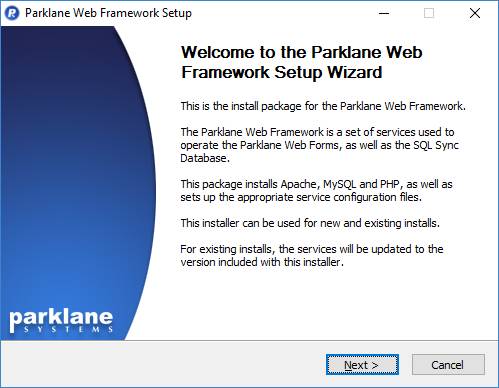
Task: Click the line "This is the install package for the Parklane Web Framework."
Action: click(323, 106)
